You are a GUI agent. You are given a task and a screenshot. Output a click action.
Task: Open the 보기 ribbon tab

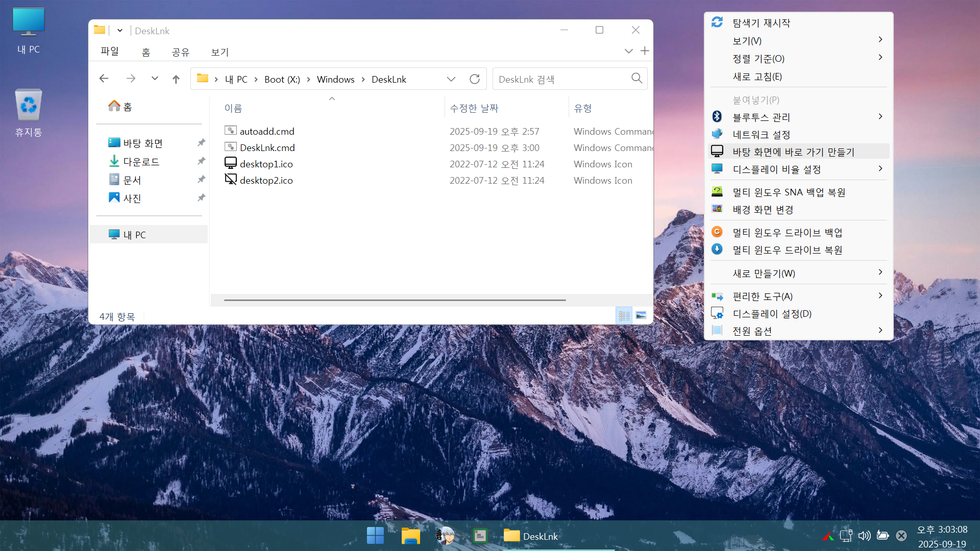(x=220, y=52)
